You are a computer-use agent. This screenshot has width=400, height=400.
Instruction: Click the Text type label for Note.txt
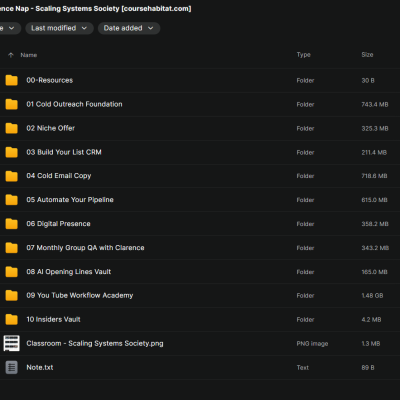[303, 368]
